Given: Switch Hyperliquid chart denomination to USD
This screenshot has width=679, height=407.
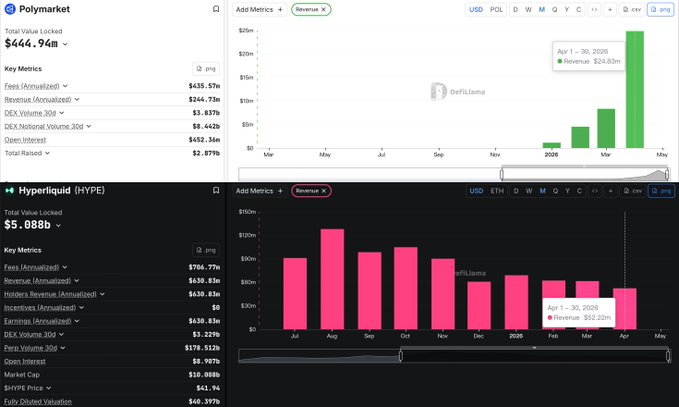Looking at the screenshot, I should 476,191.
